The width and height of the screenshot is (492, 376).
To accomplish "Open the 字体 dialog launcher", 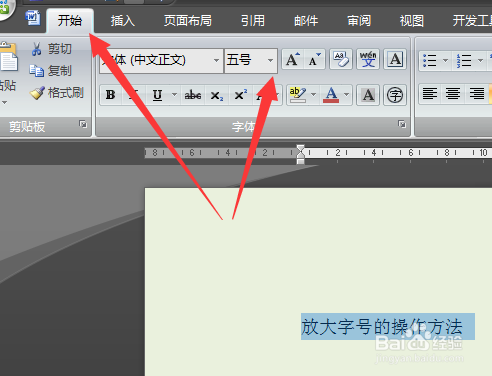I will [x=402, y=124].
